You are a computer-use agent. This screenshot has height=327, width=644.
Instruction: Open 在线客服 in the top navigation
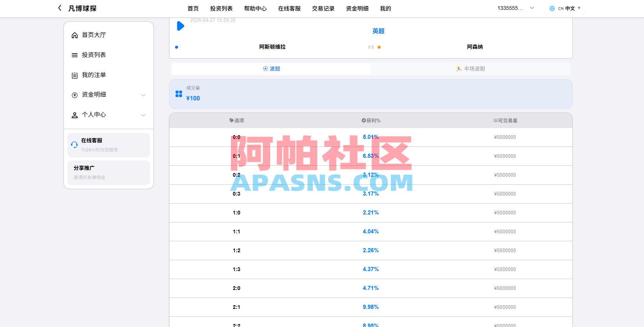pyautogui.click(x=289, y=8)
